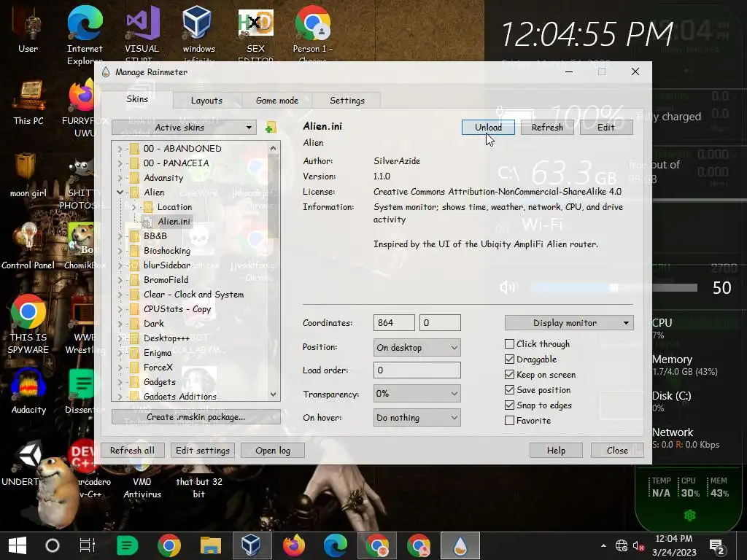Switch to the Game mode tab

(276, 101)
